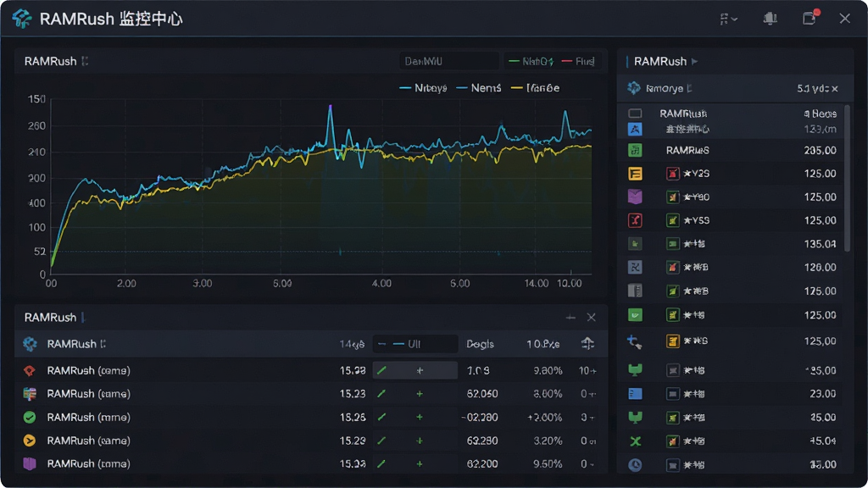Toggle the red checkbox in the ★Y2S row
The height and width of the screenshot is (488, 868).
pyautogui.click(x=672, y=174)
